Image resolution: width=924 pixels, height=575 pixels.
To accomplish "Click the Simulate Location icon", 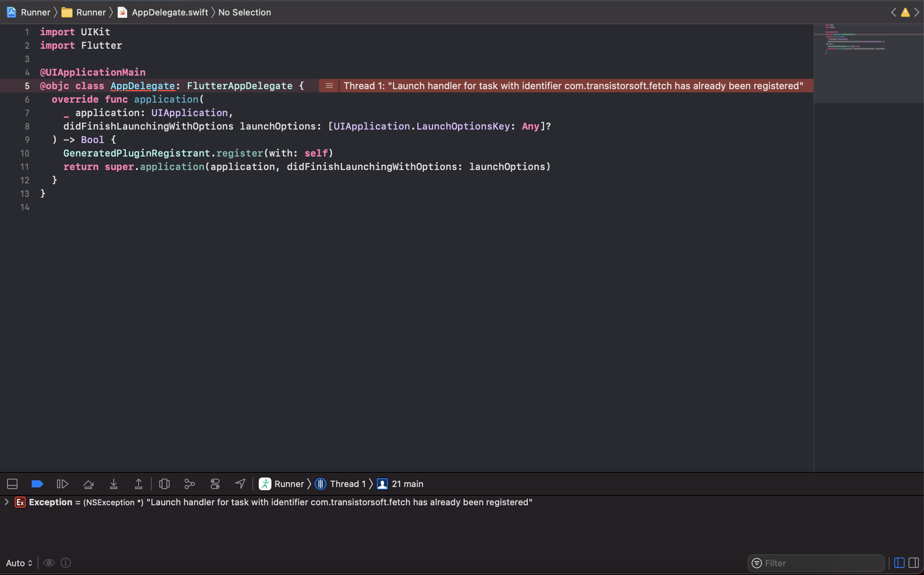I will tap(240, 484).
